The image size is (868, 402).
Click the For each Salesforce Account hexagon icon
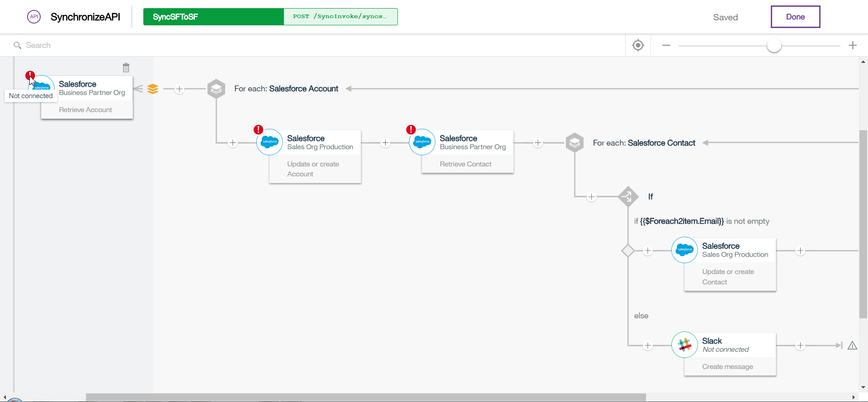click(216, 89)
